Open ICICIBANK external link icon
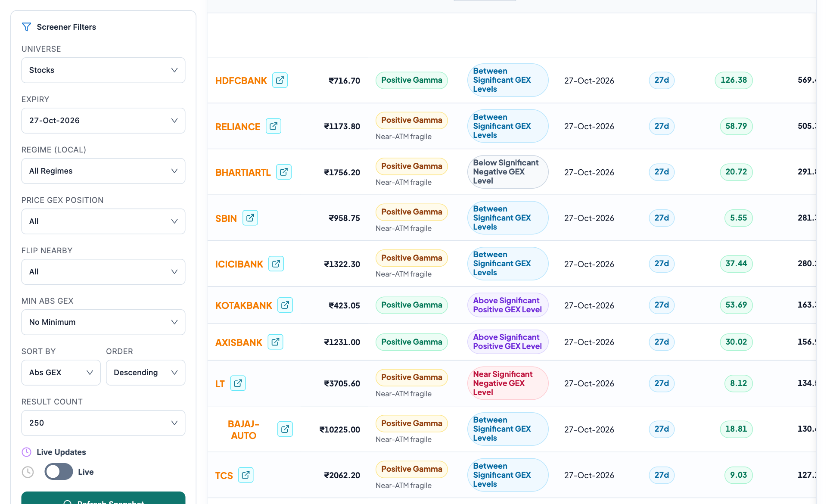 click(x=276, y=264)
